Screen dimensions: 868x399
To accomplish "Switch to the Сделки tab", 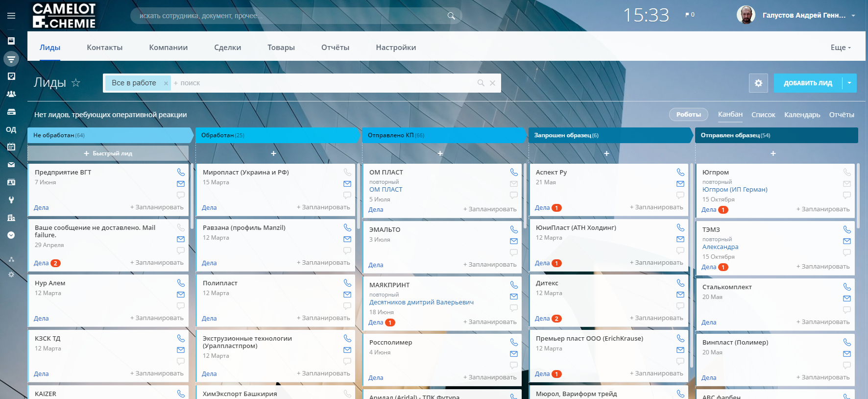I will click(x=228, y=48).
